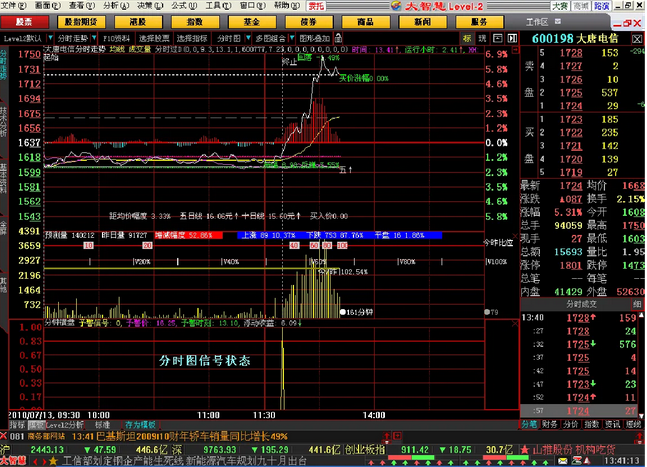Expand the 分时图 dropdown arrow
Viewport: 647px width, 467px height.
(248, 38)
